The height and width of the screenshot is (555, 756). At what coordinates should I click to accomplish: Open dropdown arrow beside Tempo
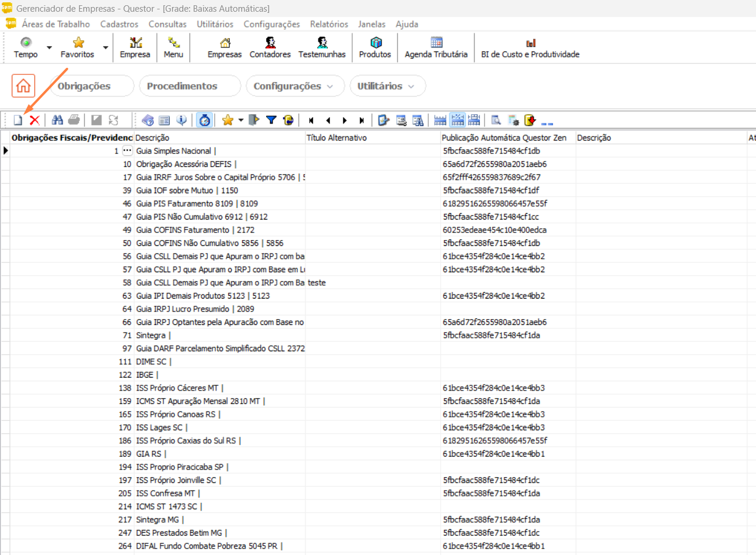point(49,47)
